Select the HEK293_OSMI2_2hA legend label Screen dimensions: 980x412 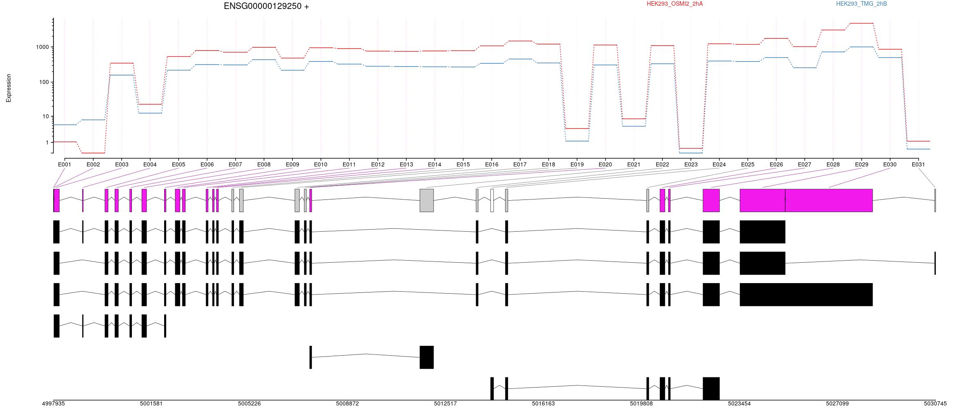(x=675, y=4)
